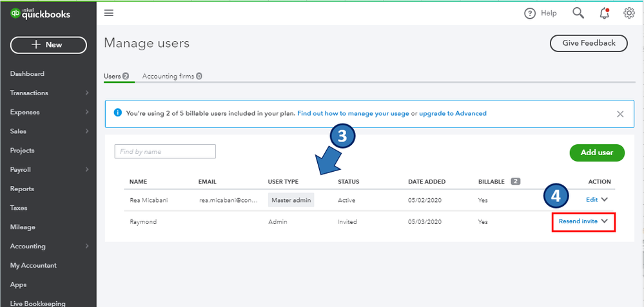Open Reports in the sidebar

click(x=22, y=189)
